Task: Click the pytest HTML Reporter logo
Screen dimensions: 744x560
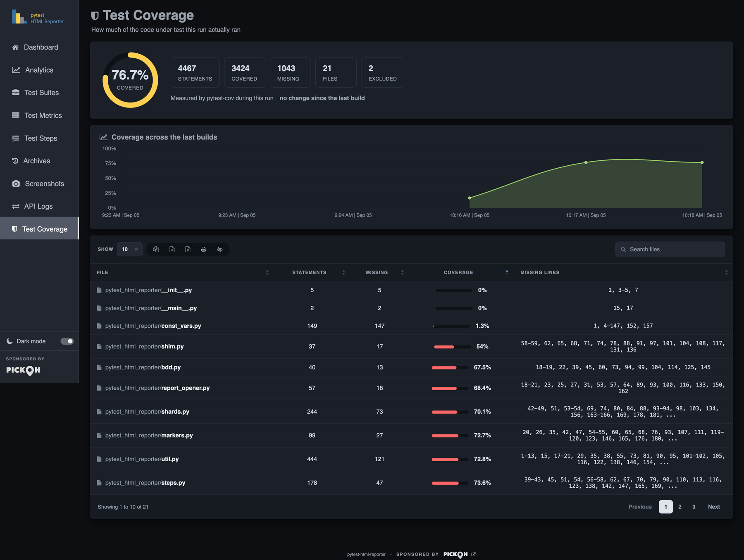Action: point(38,17)
